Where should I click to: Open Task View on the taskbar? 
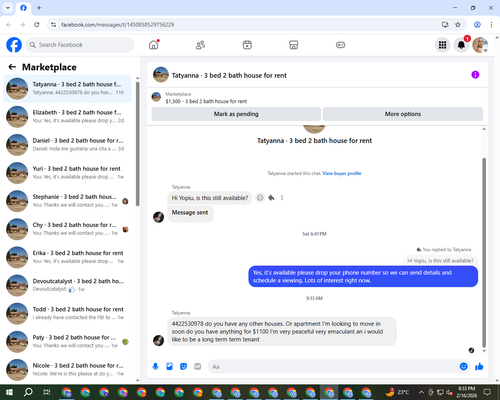47,392
